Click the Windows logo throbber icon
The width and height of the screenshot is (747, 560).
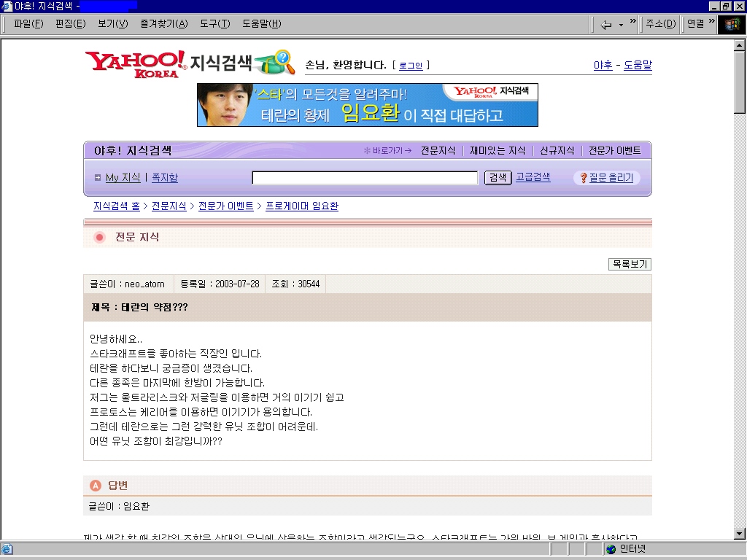732,24
